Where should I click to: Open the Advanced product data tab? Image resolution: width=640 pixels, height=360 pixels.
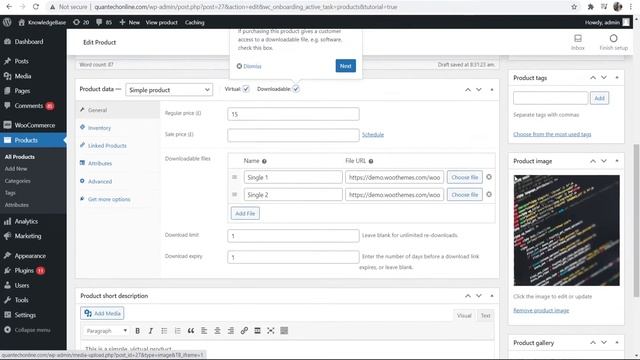pyautogui.click(x=118, y=181)
